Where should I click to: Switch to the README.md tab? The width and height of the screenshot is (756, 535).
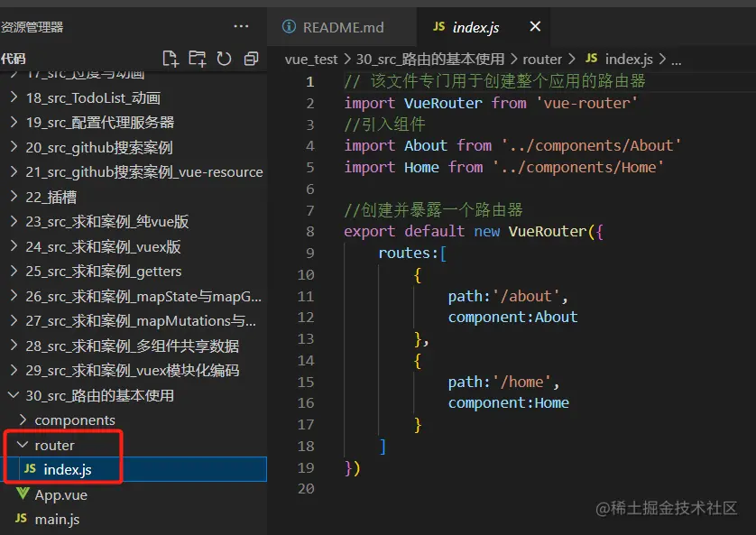click(342, 27)
